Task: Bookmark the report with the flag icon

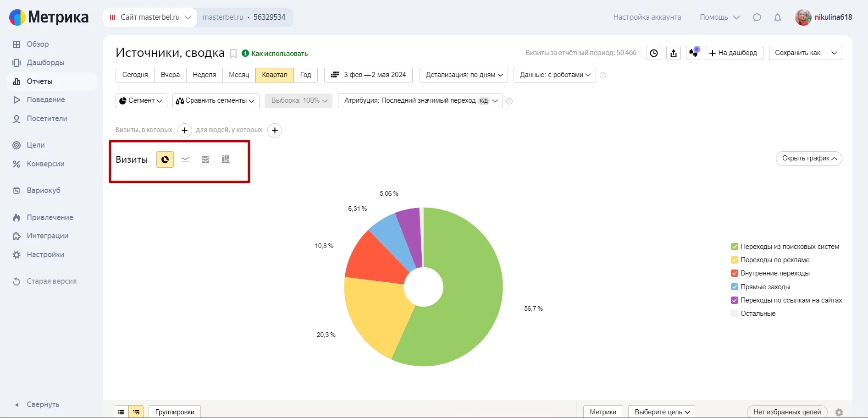Action: click(233, 54)
